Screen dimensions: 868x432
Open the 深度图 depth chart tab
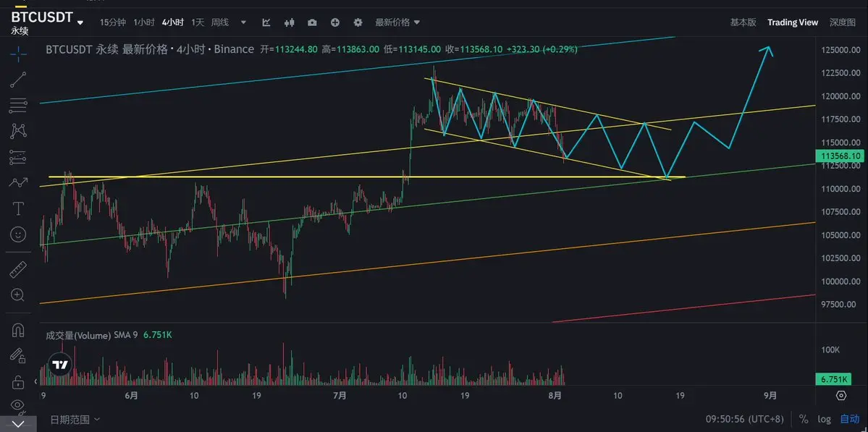click(x=842, y=22)
